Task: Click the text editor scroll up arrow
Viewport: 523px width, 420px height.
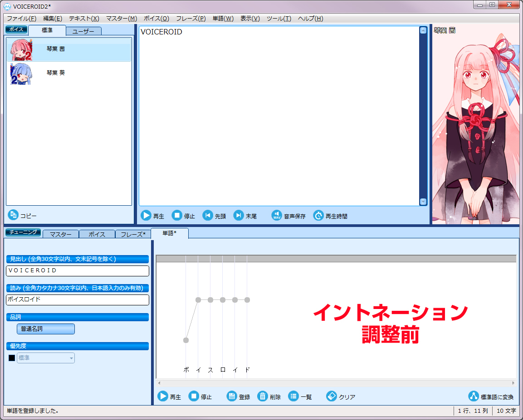Action: pyautogui.click(x=423, y=30)
